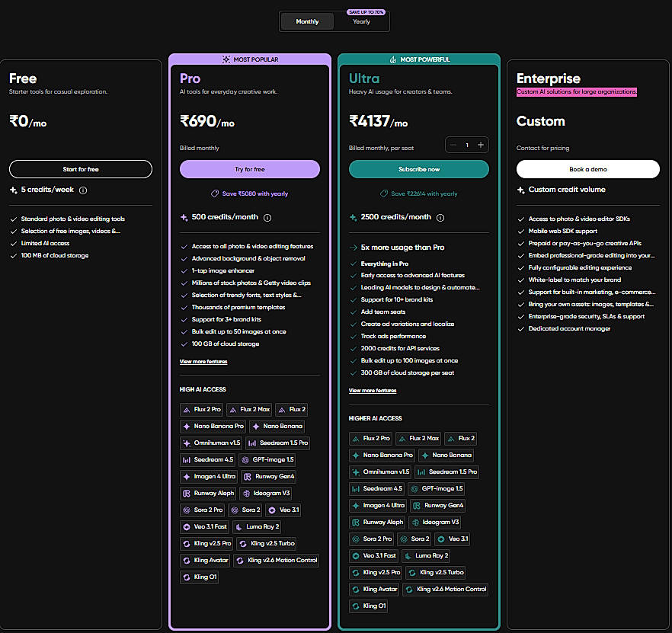The height and width of the screenshot is (633, 672).
Task: Click Subscribe now on Ultra plan
Action: point(419,169)
